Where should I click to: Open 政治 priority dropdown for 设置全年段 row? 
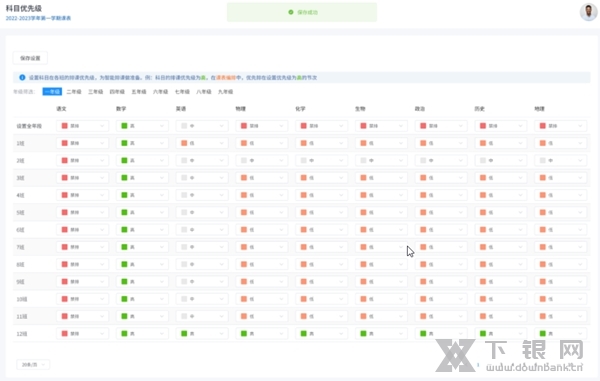coord(441,126)
